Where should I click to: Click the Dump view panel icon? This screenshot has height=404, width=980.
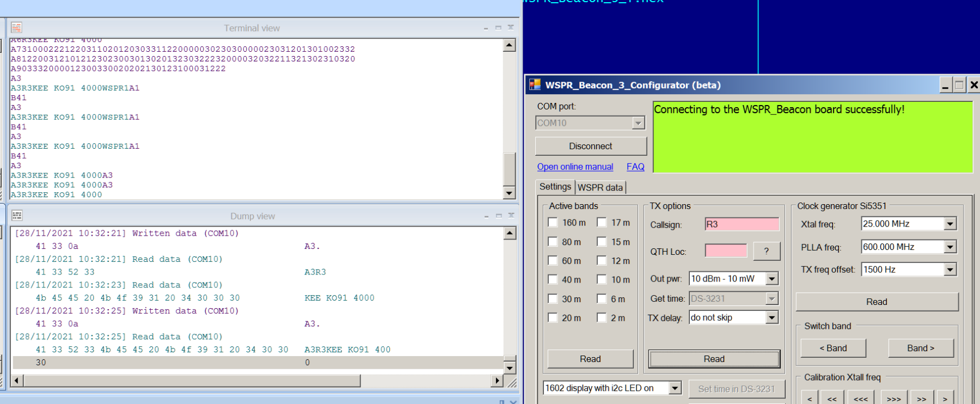(17, 216)
